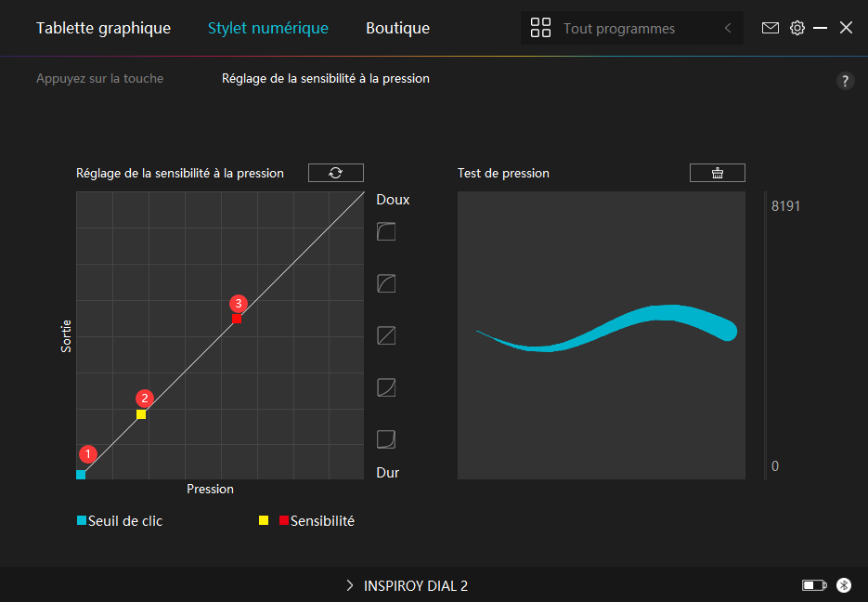This screenshot has width=868, height=602.
Task: Expand the INSPIROY DIAL 2 device selector
Action: tap(407, 585)
